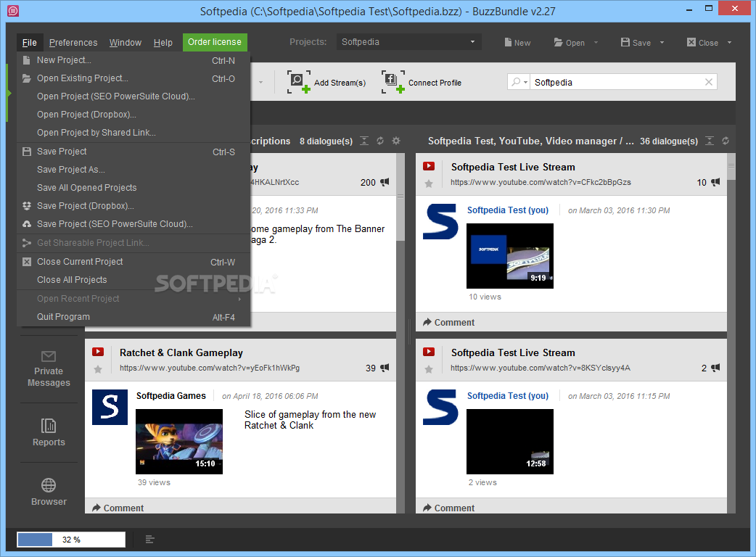This screenshot has width=756, height=557.
Task: Click megaphone icon next to 39
Action: point(385,368)
